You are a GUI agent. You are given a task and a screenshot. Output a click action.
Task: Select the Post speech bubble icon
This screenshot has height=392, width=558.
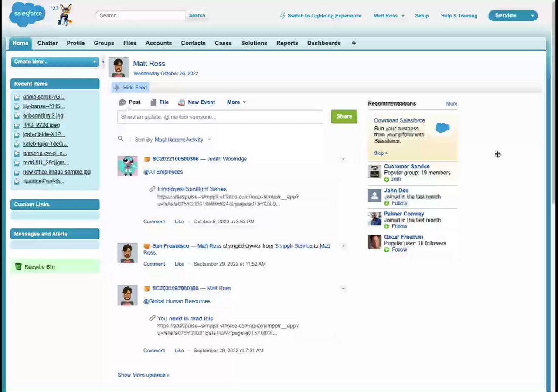[122, 102]
